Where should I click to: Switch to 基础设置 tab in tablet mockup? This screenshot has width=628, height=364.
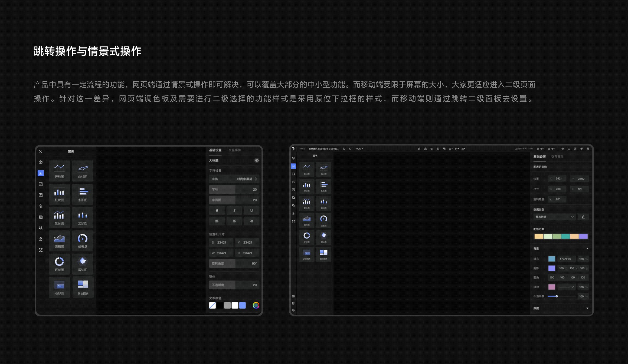point(215,150)
